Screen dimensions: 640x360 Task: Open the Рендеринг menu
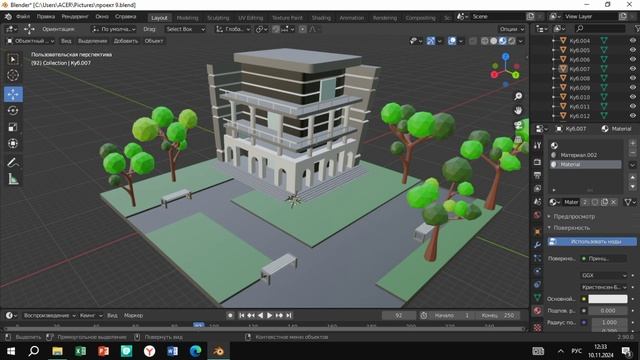coord(75,17)
